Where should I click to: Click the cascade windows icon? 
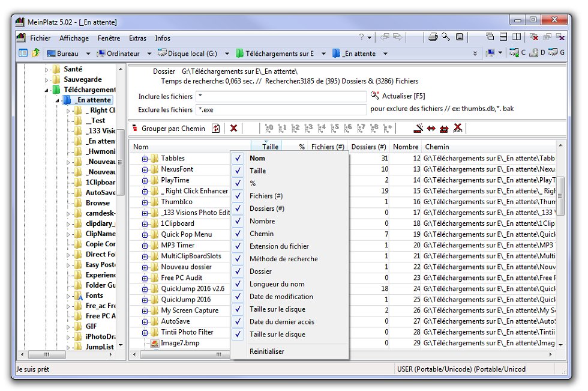490,37
